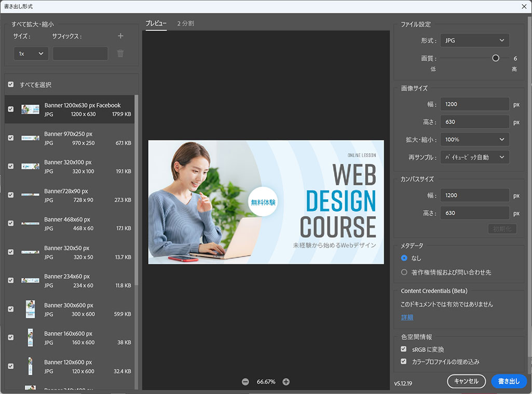The width and height of the screenshot is (532, 394).
Task: Add a new scale size with the plus icon
Action: [120, 36]
